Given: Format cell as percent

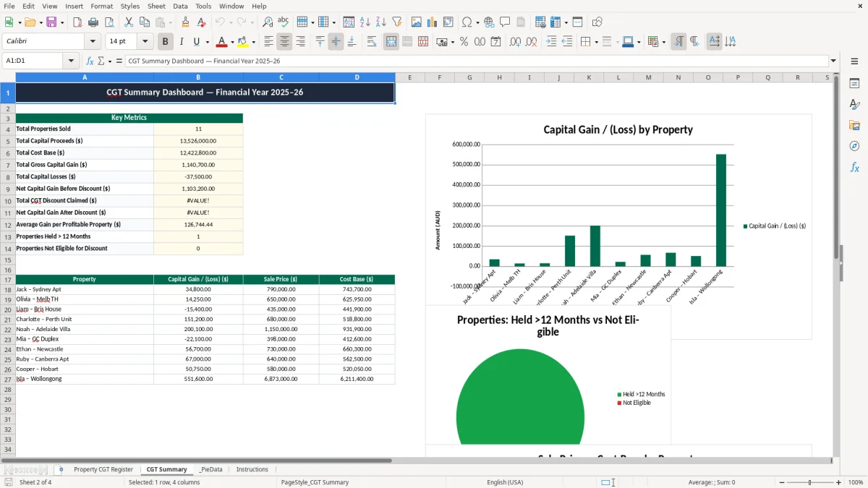Looking at the screenshot, I should [x=464, y=42].
